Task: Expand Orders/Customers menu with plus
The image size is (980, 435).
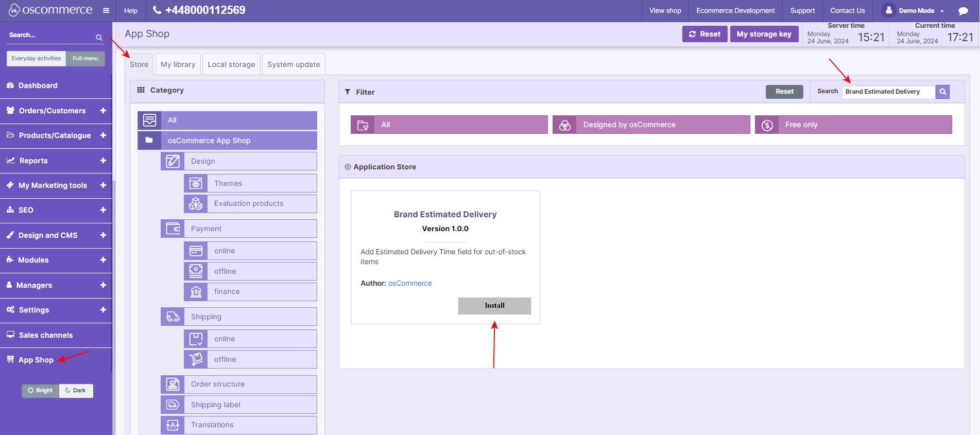Action: pos(103,111)
